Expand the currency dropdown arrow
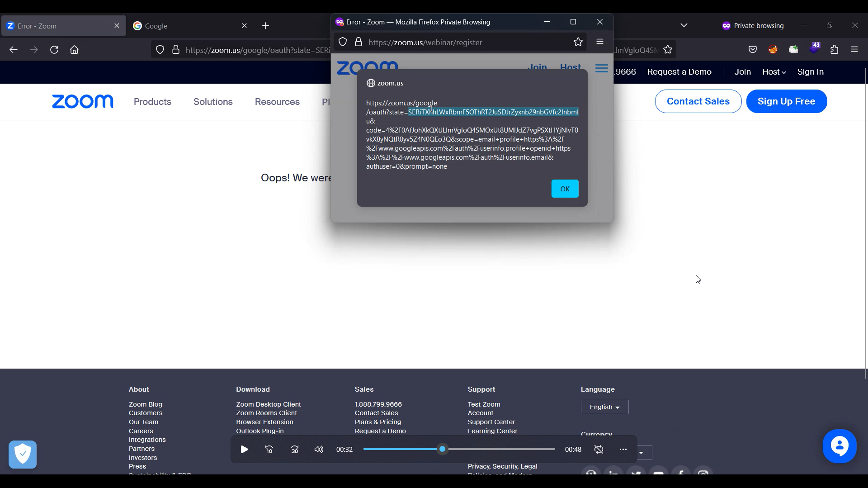The width and height of the screenshot is (868, 488). (x=641, y=453)
